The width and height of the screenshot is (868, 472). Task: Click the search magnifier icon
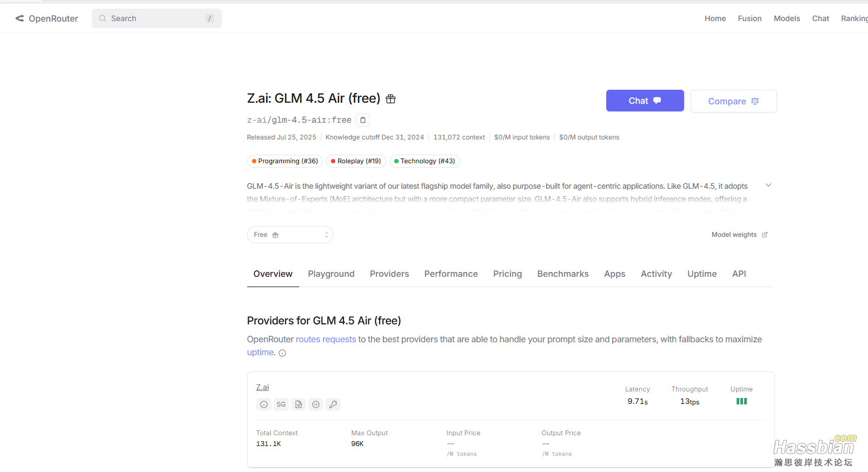[x=103, y=18]
